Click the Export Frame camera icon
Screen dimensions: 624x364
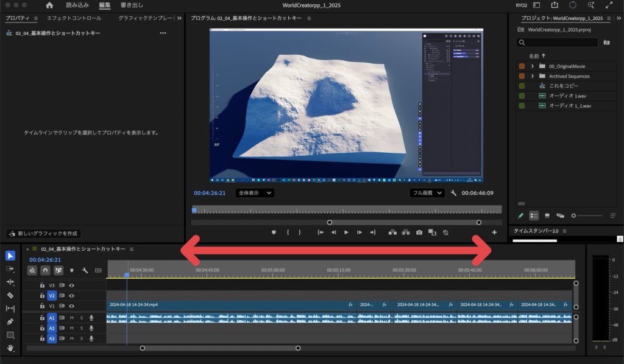tap(419, 233)
